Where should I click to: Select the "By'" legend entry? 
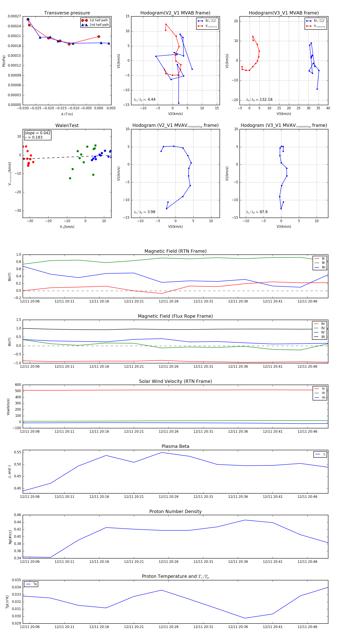pyautogui.click(x=320, y=328)
